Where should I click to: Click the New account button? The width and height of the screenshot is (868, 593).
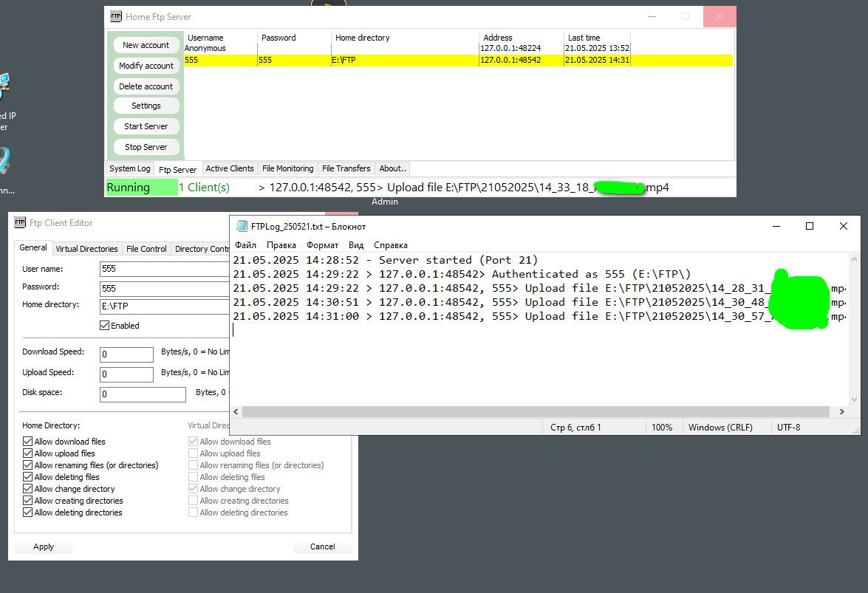tap(146, 45)
